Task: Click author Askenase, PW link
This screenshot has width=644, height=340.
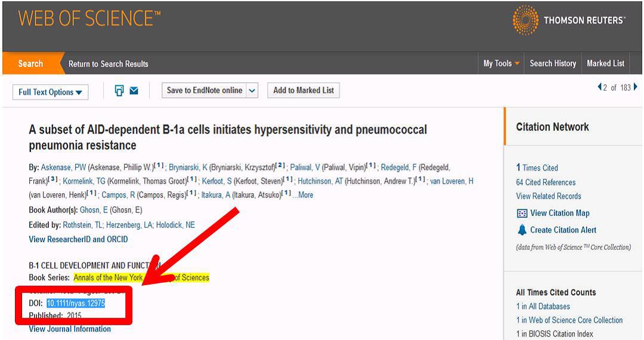Action: click(63, 168)
